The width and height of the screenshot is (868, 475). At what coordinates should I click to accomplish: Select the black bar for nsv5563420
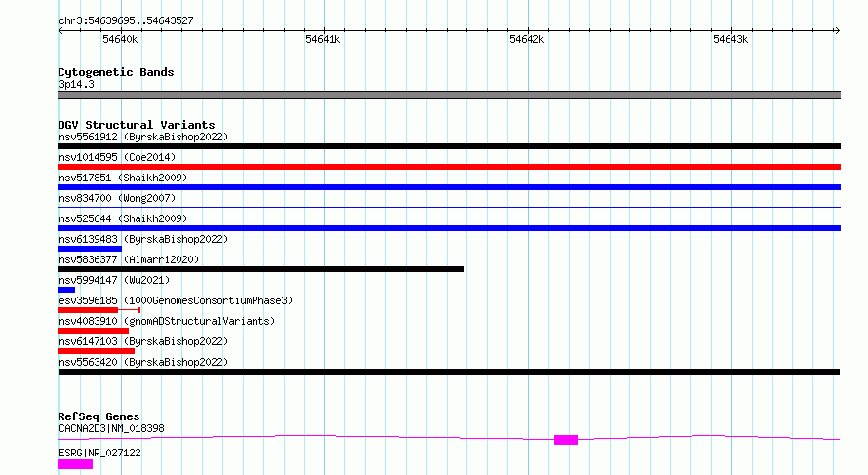pyautogui.click(x=449, y=372)
